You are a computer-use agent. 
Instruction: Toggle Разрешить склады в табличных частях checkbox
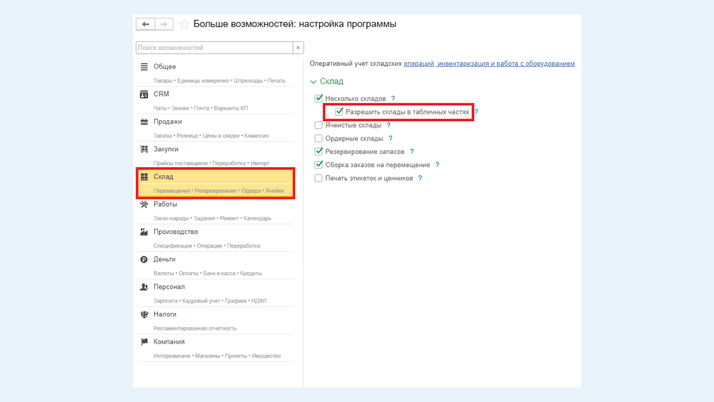pyautogui.click(x=339, y=112)
